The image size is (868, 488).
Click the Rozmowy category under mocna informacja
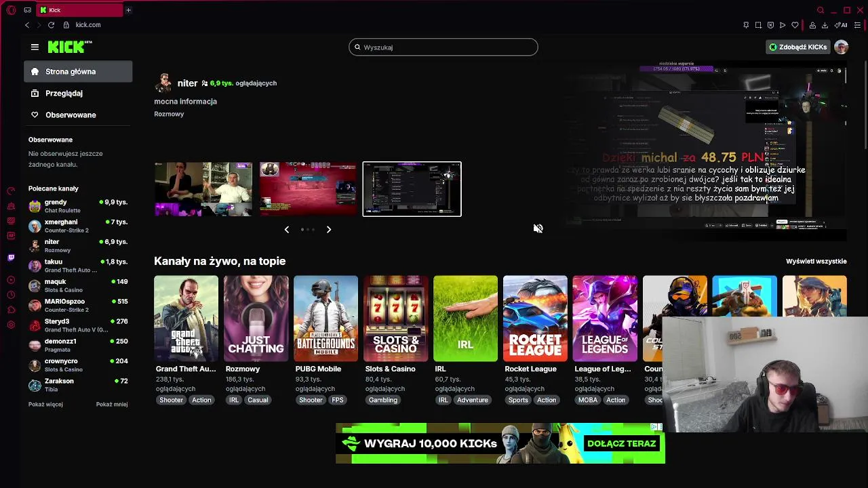169,114
